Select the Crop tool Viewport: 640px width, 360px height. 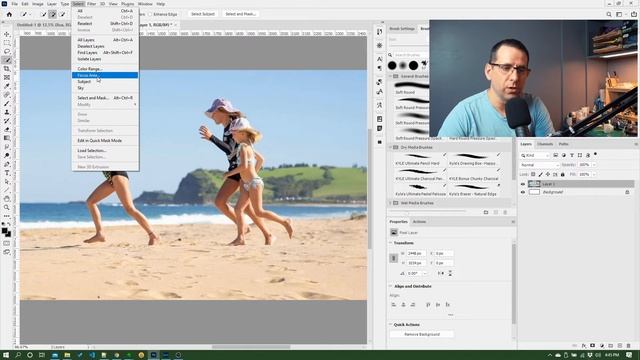tap(7, 69)
